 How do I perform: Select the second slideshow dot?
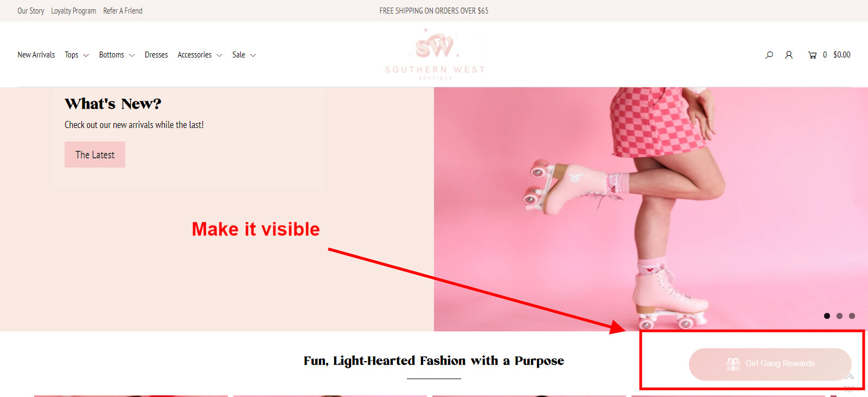[839, 316]
